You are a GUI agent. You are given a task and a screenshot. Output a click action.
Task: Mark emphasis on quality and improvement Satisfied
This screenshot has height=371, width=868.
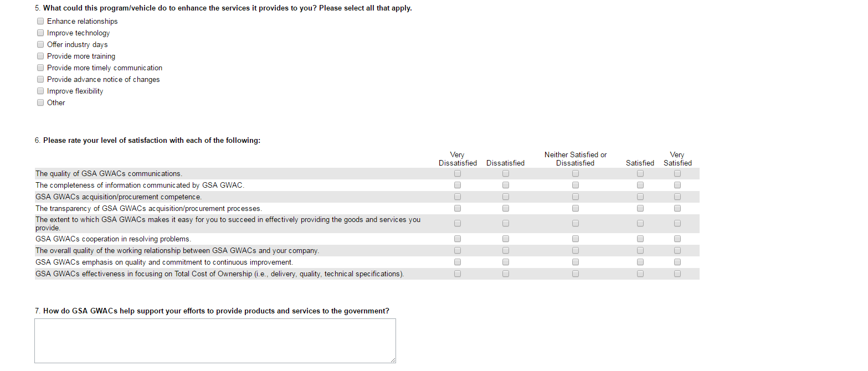(x=640, y=262)
